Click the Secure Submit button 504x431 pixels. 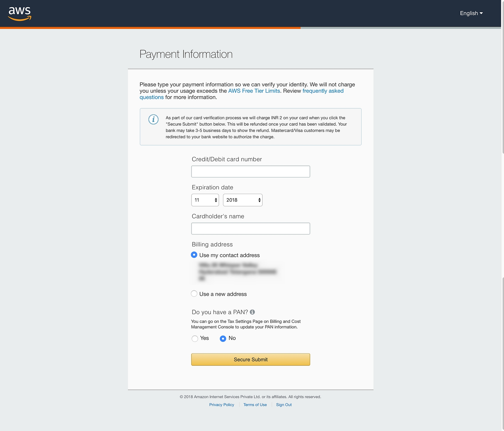point(250,359)
